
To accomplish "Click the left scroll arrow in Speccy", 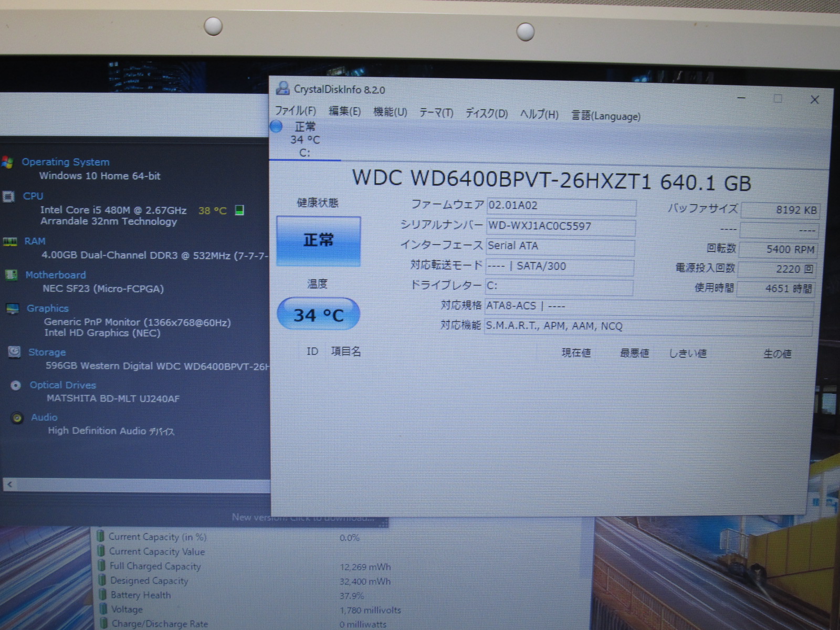I will (10, 485).
